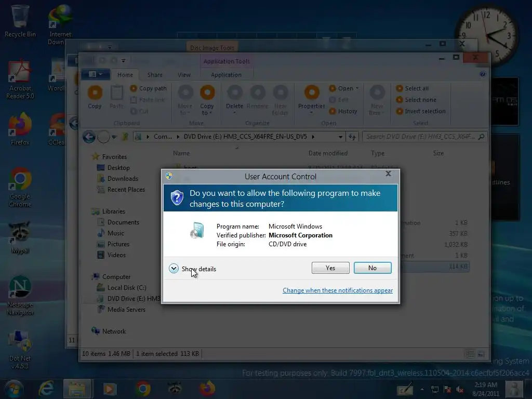Switch to the Application ribbon tab

pos(226,75)
